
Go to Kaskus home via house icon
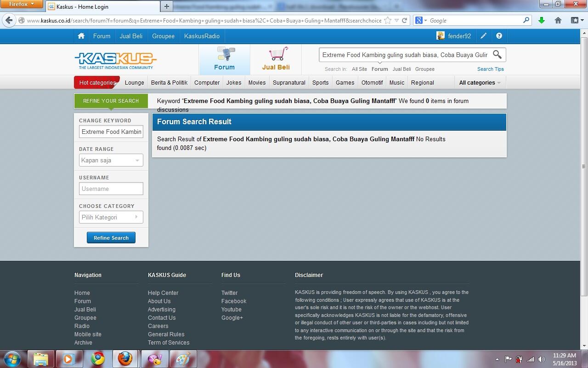81,36
